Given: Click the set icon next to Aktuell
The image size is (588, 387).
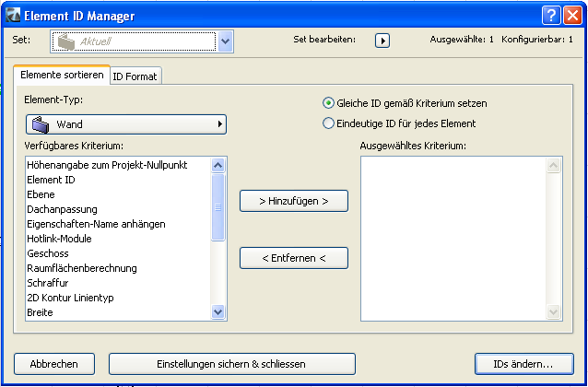Looking at the screenshot, I should (x=66, y=41).
